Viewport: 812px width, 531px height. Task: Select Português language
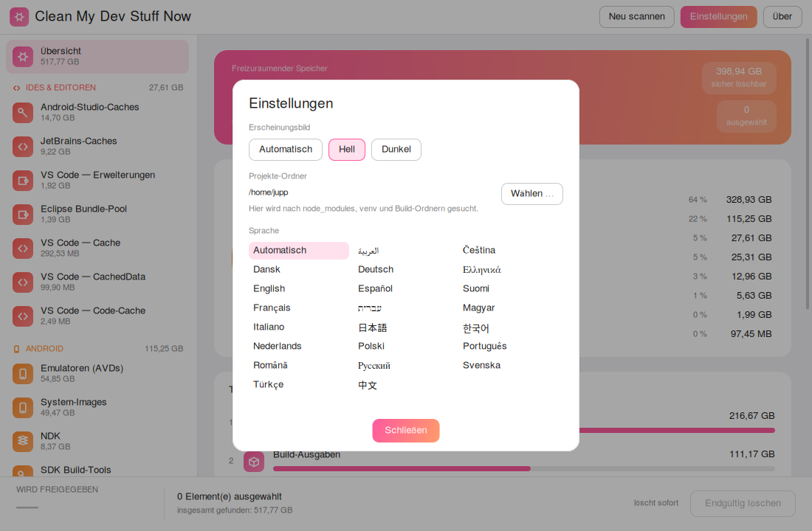[509, 346]
